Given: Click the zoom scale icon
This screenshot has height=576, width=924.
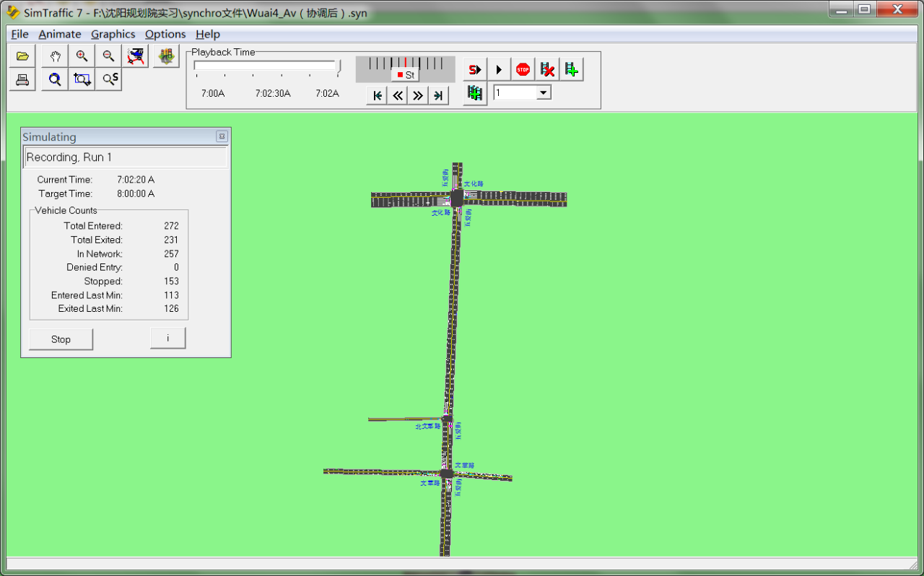Looking at the screenshot, I should (x=110, y=79).
